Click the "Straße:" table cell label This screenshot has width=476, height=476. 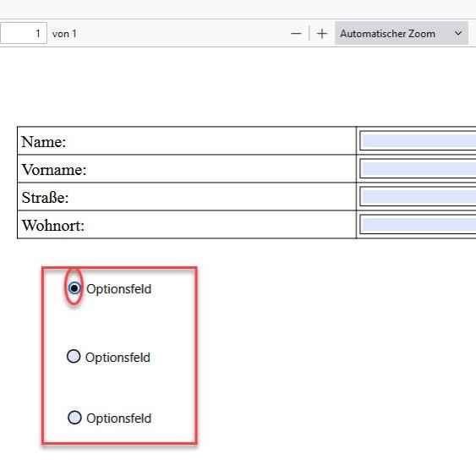pos(45,198)
